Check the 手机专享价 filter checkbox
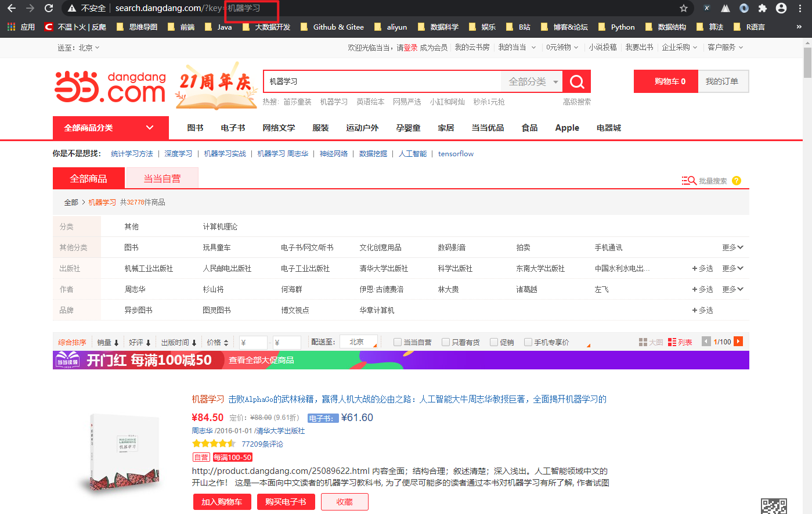 tap(528, 342)
